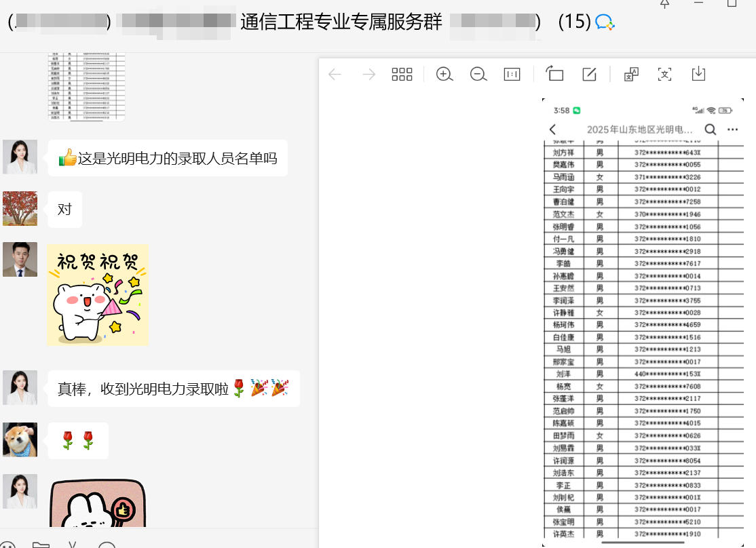Zoom in on the image
Viewport: 756px width, 548px height.
[x=445, y=75]
